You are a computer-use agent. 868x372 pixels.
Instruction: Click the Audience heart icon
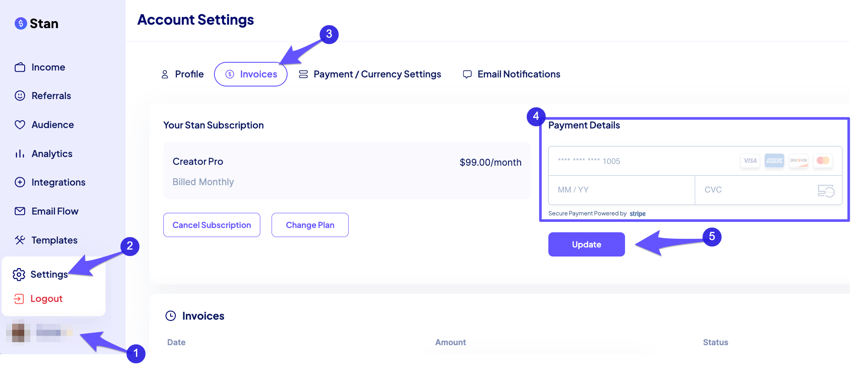[x=20, y=125]
